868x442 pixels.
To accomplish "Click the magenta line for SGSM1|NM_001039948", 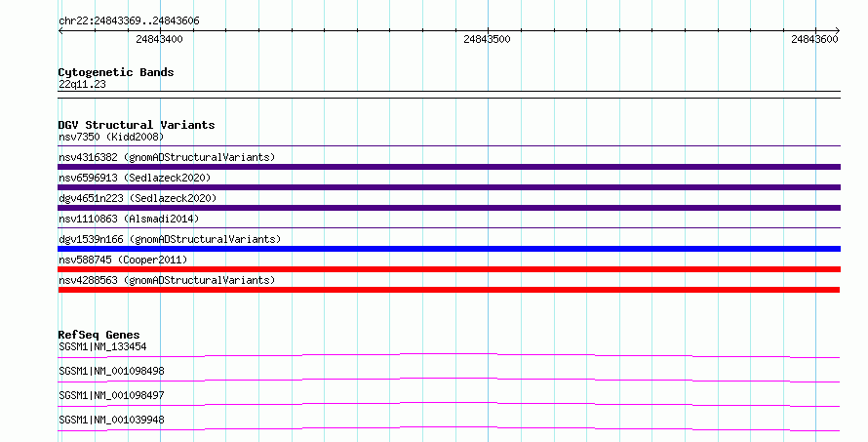I will coord(449,428).
